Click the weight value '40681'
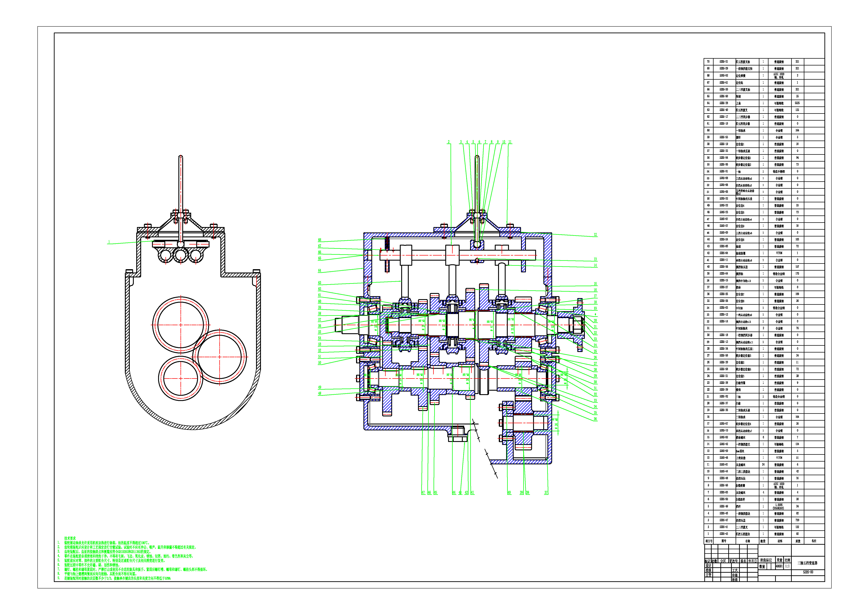This screenshot has width=868, height=614. 779,566
